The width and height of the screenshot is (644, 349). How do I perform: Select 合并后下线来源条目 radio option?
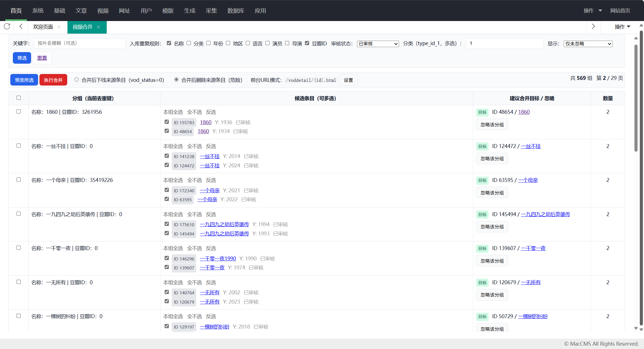pos(76,80)
